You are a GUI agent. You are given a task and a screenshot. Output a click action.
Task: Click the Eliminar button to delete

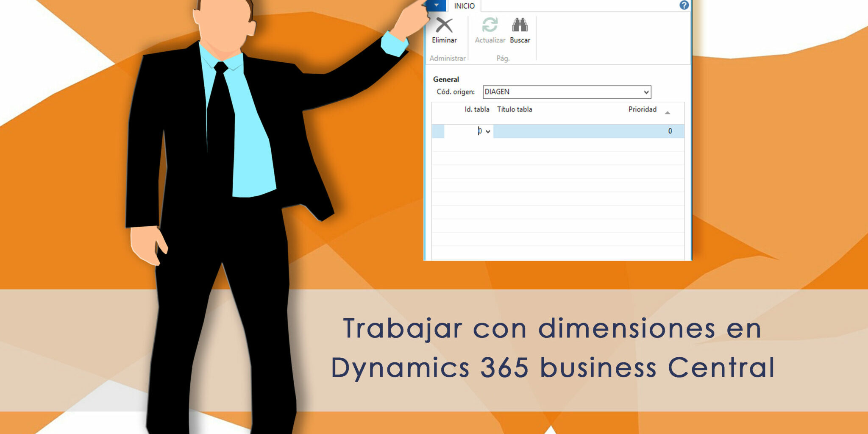[443, 32]
